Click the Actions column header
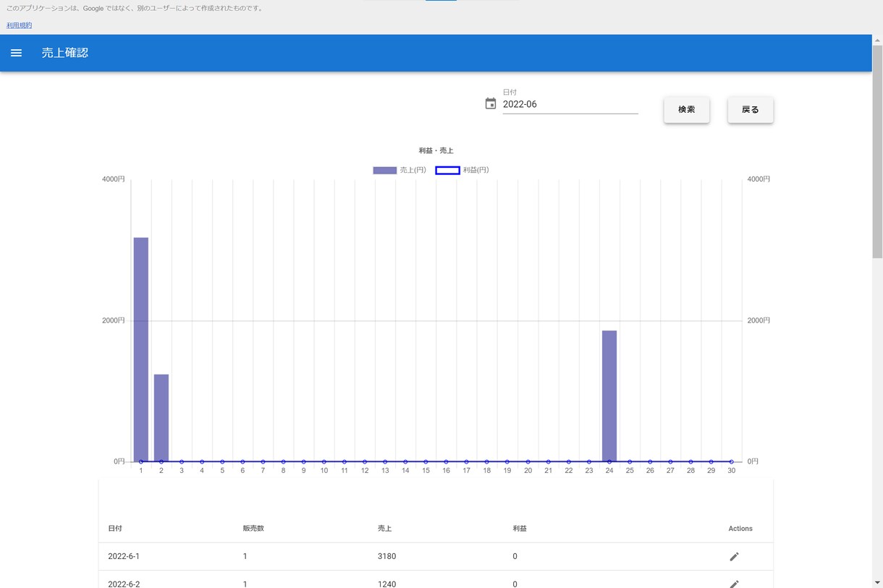 pos(740,529)
